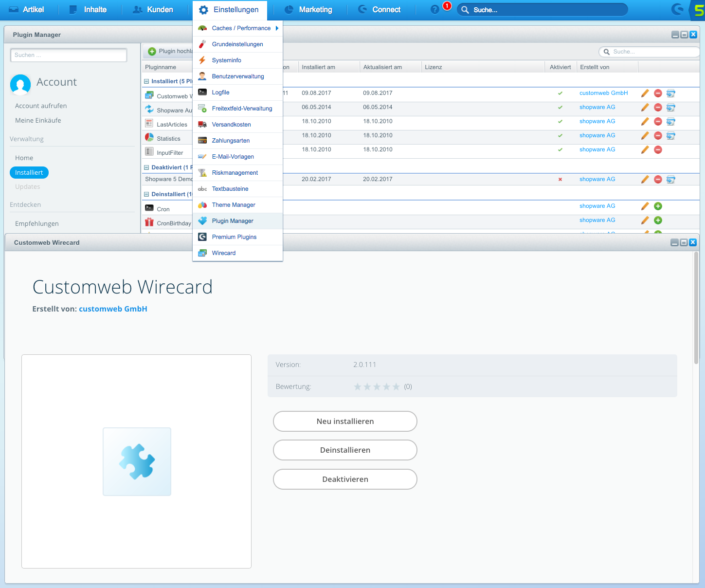
Task: Choose Systeminfo in the dropdown menu
Action: point(237,60)
